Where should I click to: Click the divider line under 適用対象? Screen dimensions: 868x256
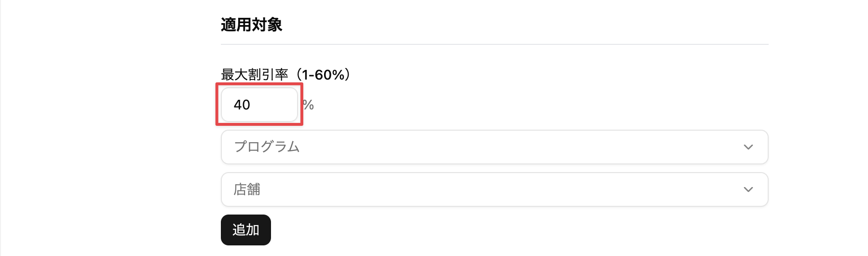[x=494, y=44]
